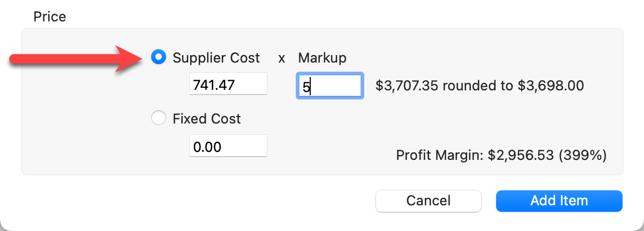
Task: Click the red arrow annotation
Action: [x=75, y=59]
